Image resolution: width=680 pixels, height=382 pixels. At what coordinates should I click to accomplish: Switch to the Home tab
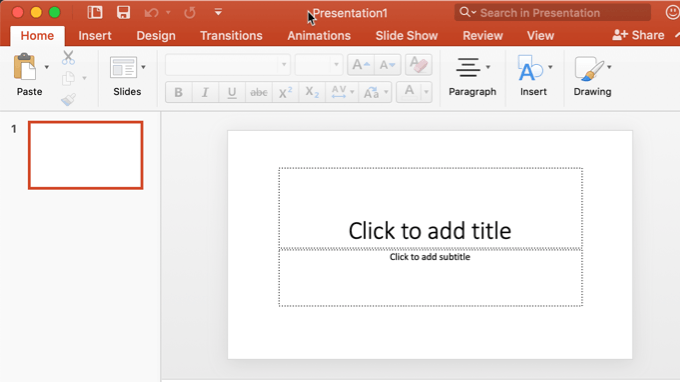pos(37,36)
